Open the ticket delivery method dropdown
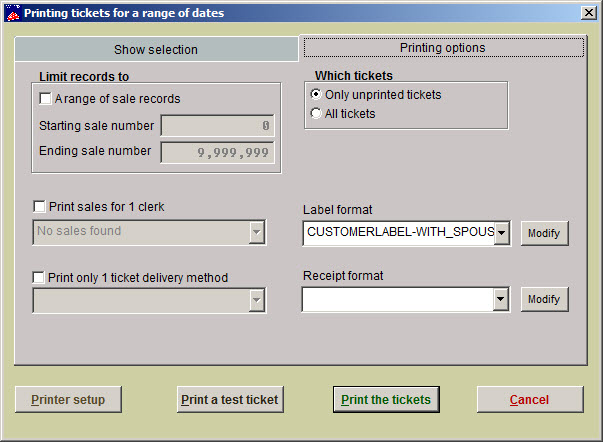The width and height of the screenshot is (603, 442). point(257,300)
